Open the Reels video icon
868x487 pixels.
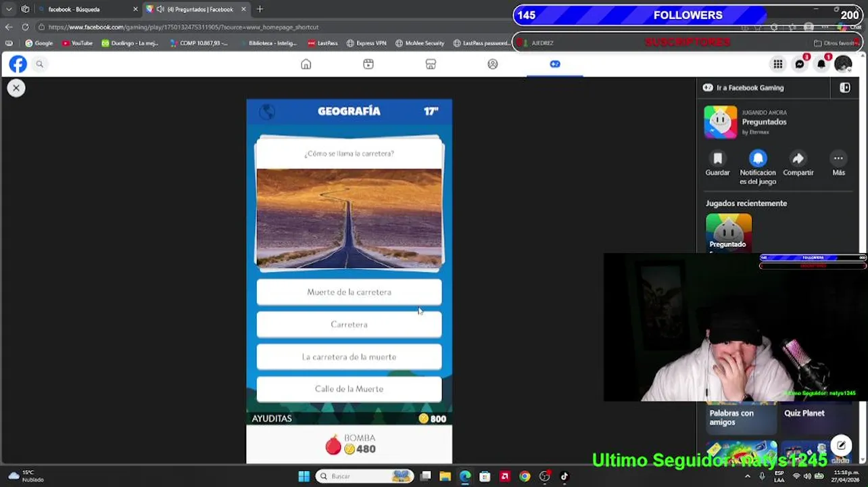click(x=368, y=64)
